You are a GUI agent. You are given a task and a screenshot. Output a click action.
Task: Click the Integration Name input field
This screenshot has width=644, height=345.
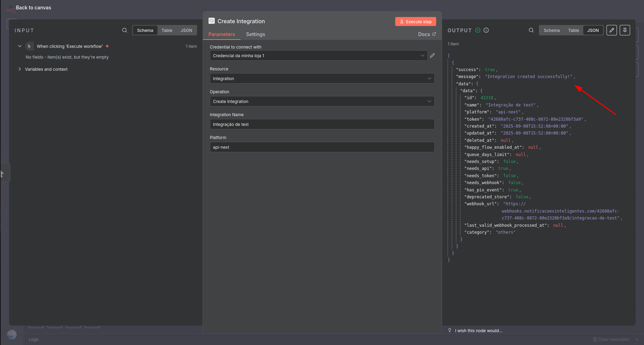pyautogui.click(x=322, y=124)
